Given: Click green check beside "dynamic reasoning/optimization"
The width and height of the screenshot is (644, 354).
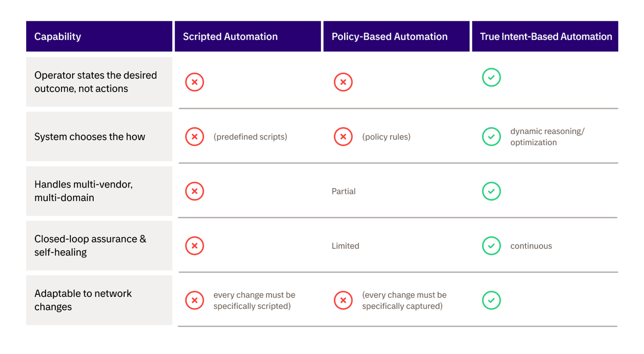Looking at the screenshot, I should (x=491, y=137).
